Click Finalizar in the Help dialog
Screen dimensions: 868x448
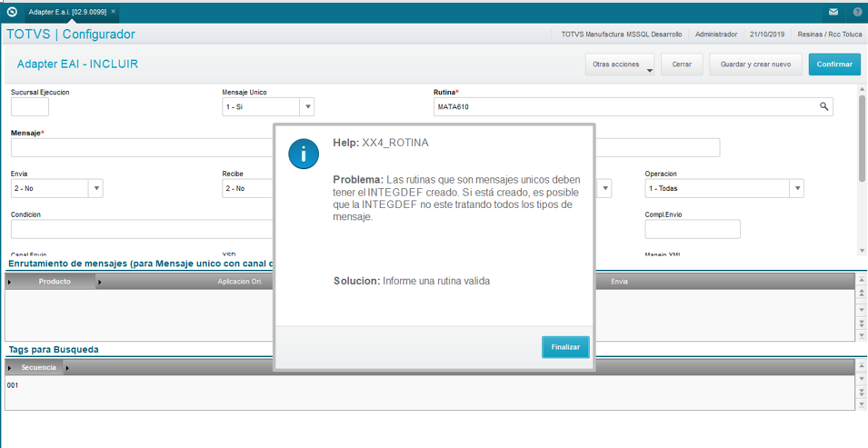tap(565, 347)
